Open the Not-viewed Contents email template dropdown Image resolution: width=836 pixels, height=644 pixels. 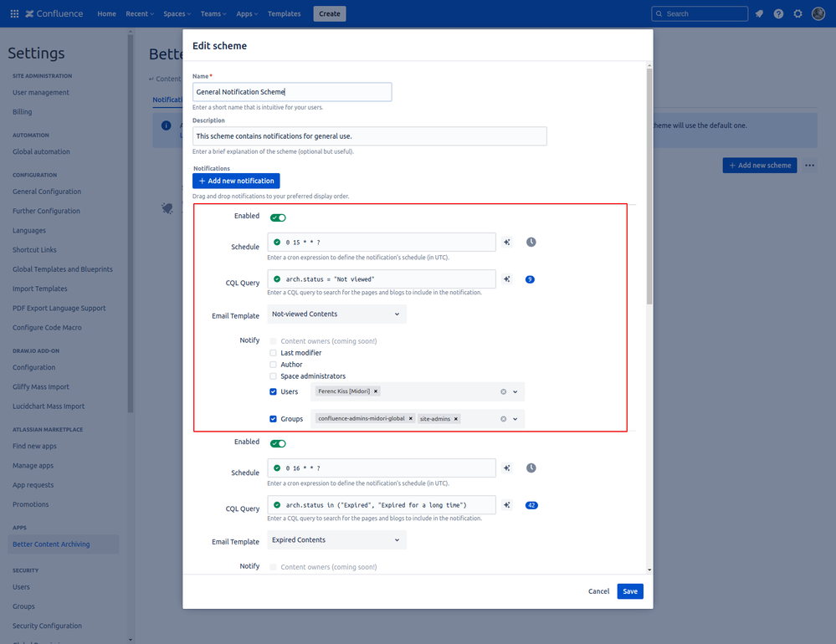[336, 314]
